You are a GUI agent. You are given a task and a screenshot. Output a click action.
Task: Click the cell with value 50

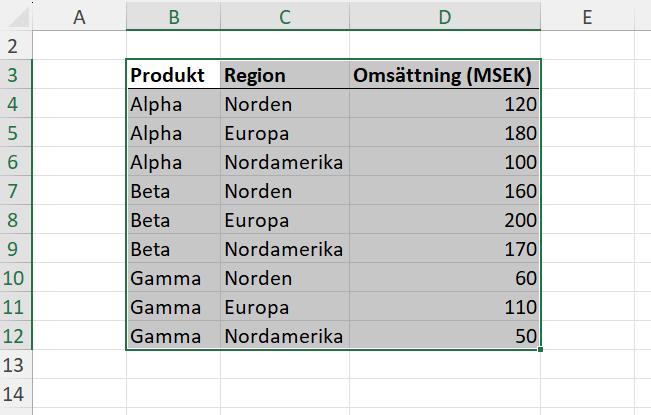444,336
